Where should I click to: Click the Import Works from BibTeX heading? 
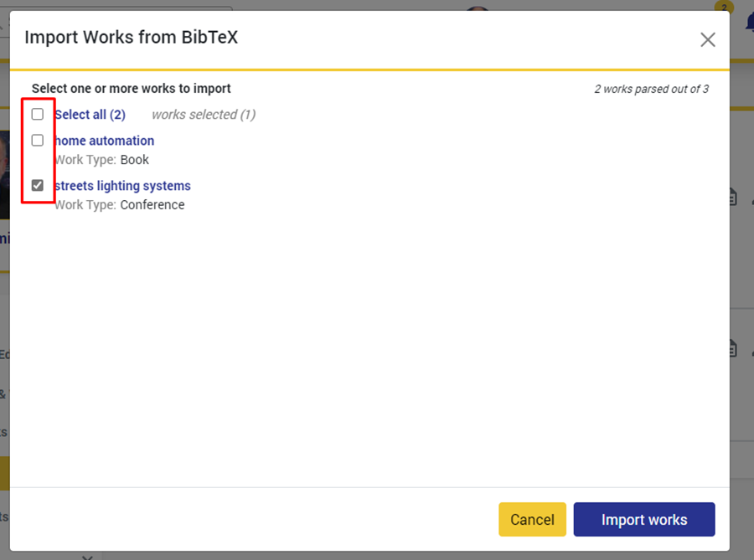[132, 38]
